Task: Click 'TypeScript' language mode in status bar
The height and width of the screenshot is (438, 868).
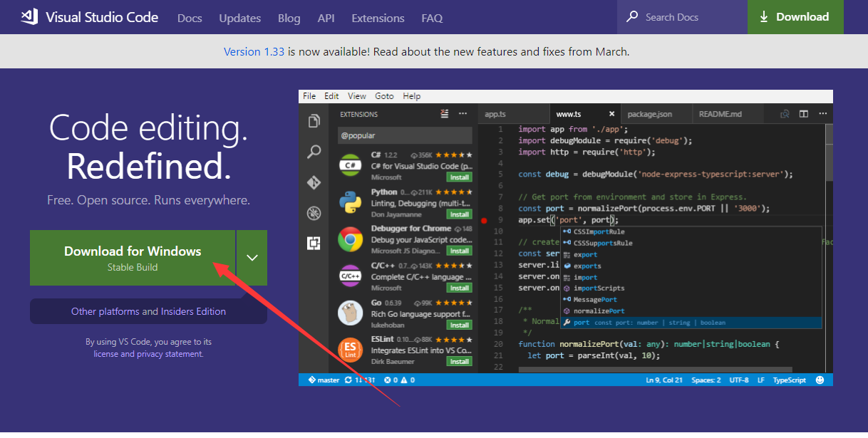Action: (790, 380)
